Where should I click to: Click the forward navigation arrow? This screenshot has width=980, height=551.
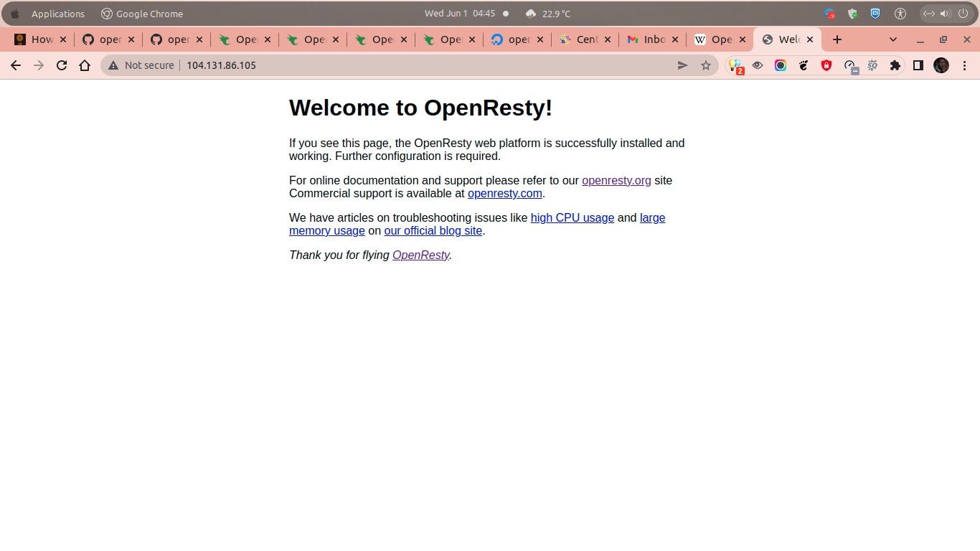(39, 65)
